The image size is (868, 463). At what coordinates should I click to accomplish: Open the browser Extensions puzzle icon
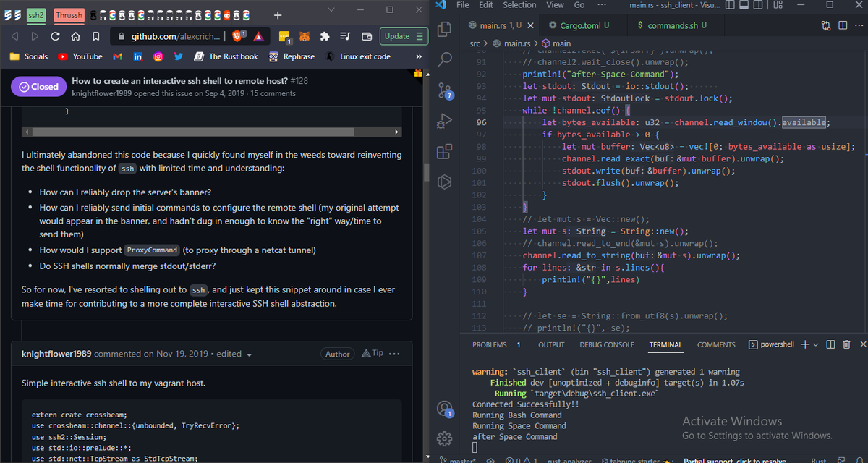[325, 36]
